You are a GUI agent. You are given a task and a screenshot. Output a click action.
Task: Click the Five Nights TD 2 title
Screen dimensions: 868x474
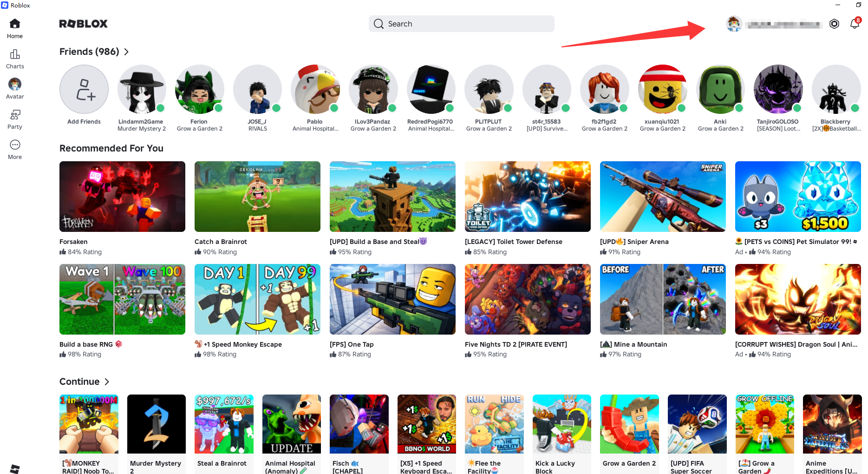click(516, 344)
